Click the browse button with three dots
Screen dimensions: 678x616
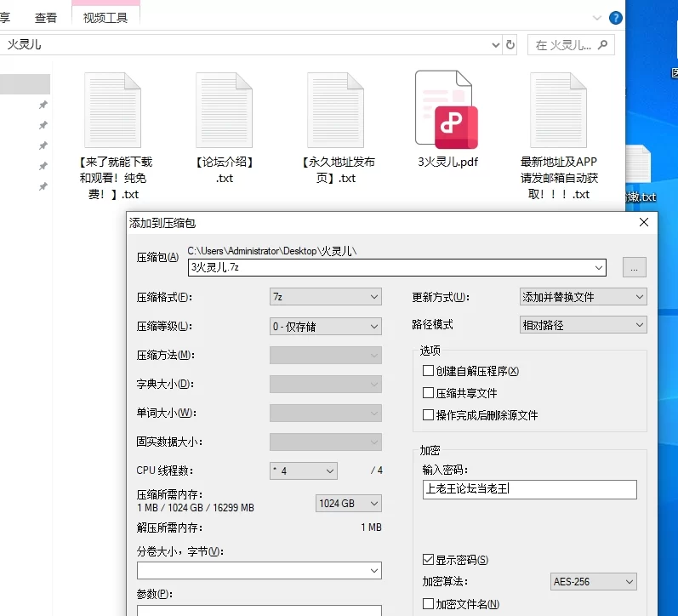634,267
